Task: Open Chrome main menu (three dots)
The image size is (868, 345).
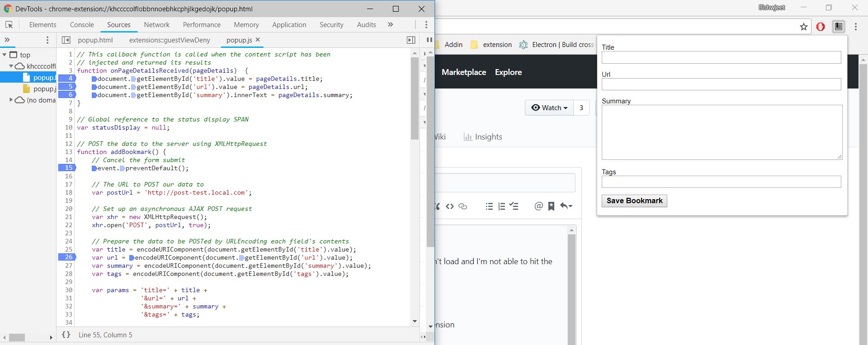Action: [x=856, y=27]
